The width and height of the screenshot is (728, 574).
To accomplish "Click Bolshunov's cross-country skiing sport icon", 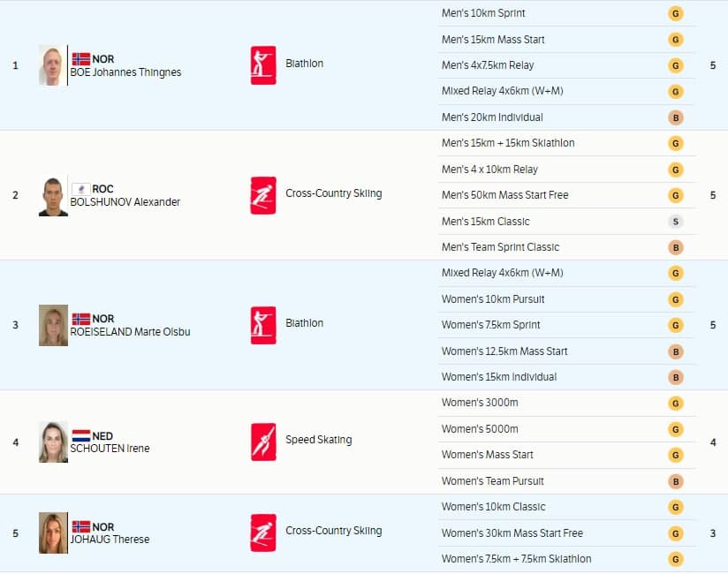I will [263, 195].
